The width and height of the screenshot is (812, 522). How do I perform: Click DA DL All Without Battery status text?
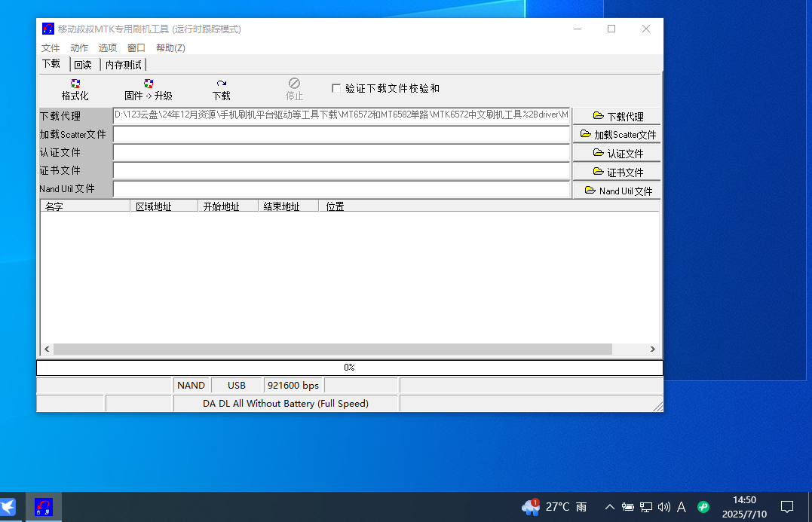[285, 404]
